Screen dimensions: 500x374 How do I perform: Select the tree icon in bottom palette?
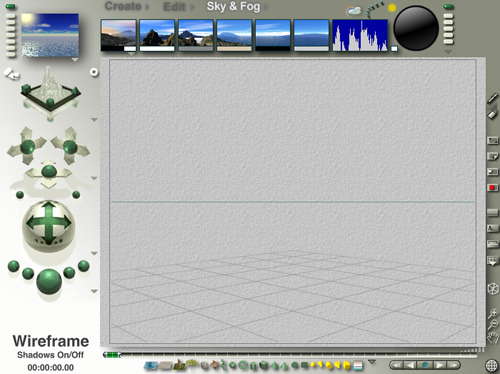tap(192, 364)
